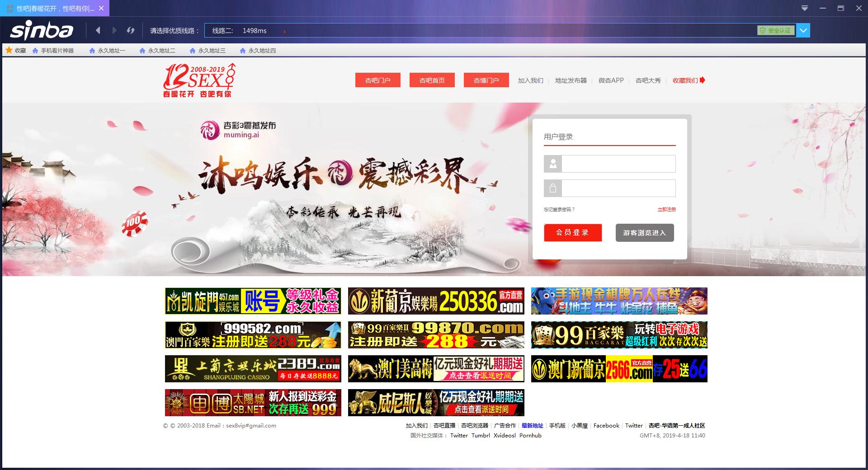Click the 忘记登录密码? link
The image size is (868, 470).
pos(559,209)
